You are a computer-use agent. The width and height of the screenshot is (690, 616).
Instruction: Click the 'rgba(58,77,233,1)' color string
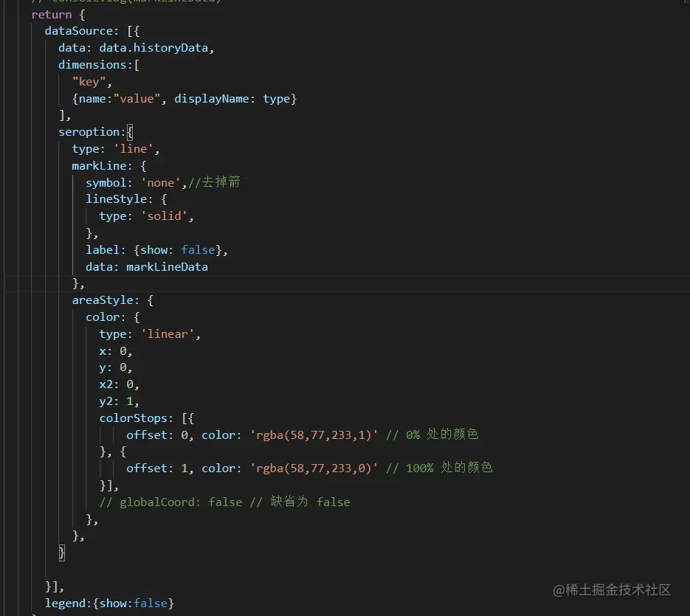tap(314, 435)
